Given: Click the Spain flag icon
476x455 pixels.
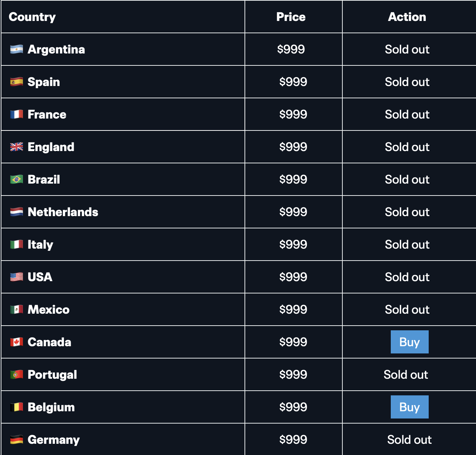Looking at the screenshot, I should point(17,82).
